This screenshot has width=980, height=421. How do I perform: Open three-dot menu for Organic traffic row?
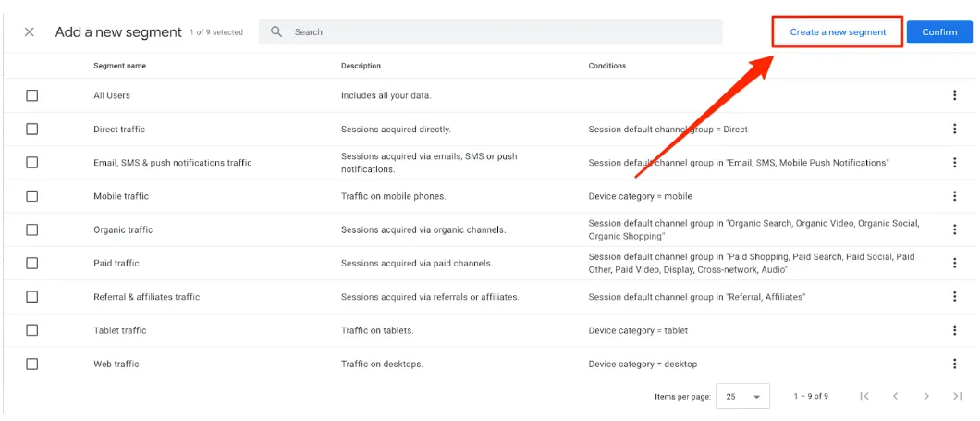(954, 229)
